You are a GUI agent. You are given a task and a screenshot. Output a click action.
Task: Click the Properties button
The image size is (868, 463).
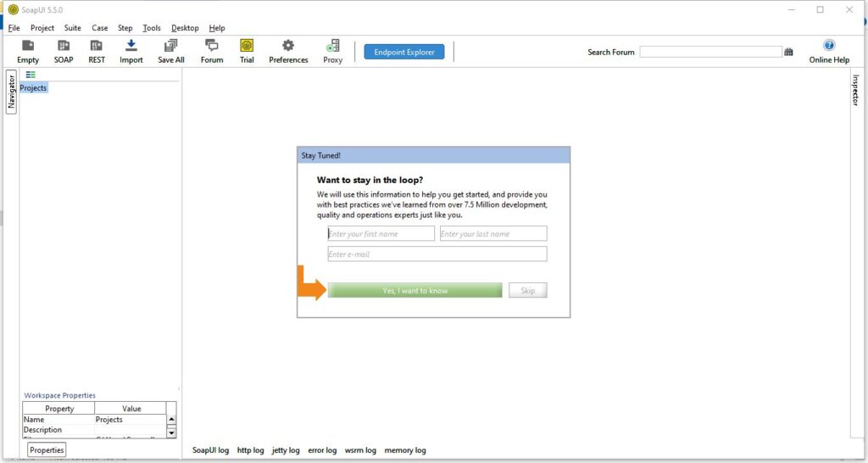(x=47, y=449)
